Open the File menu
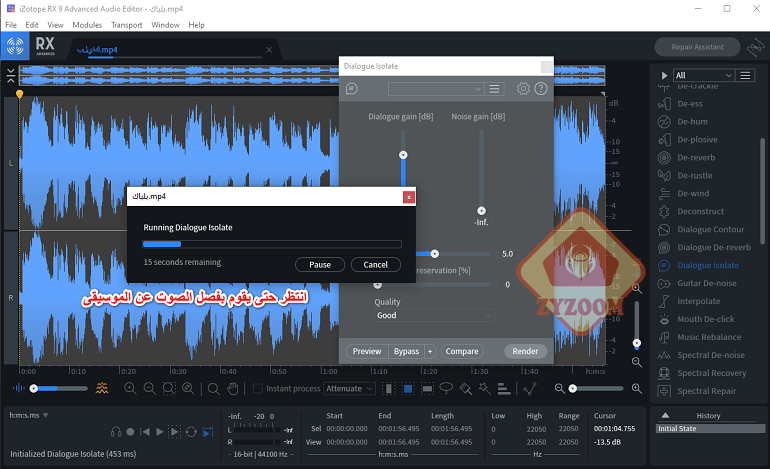Viewport: 770px width, 469px height. [11, 25]
